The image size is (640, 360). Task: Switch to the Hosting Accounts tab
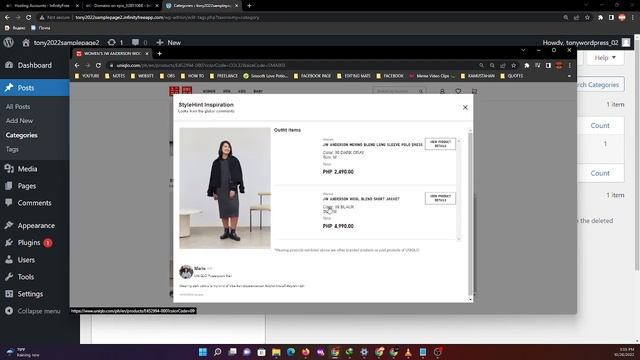(x=41, y=6)
